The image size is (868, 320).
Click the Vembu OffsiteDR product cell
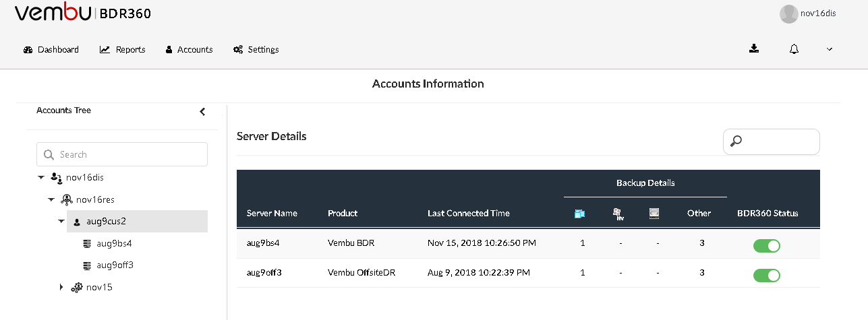pyautogui.click(x=361, y=273)
